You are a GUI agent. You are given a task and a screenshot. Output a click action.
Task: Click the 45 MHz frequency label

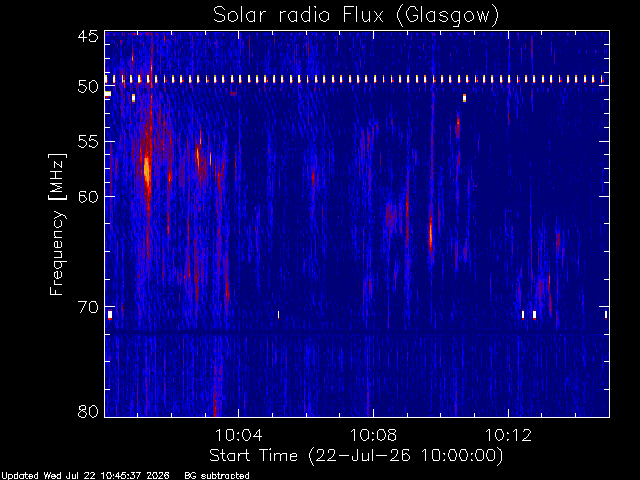tap(88, 36)
